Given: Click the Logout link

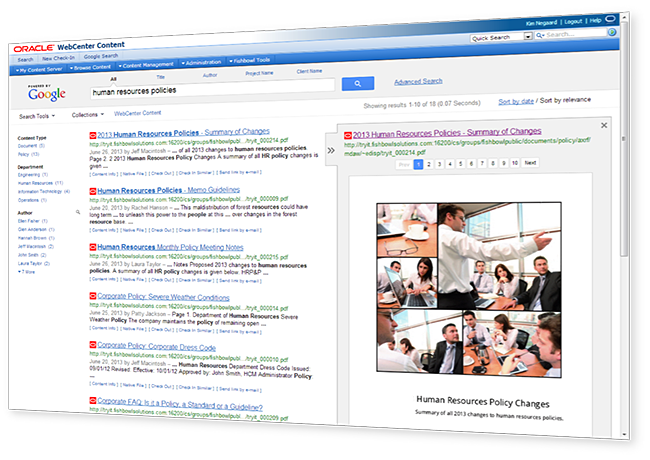Looking at the screenshot, I should tap(573, 21).
